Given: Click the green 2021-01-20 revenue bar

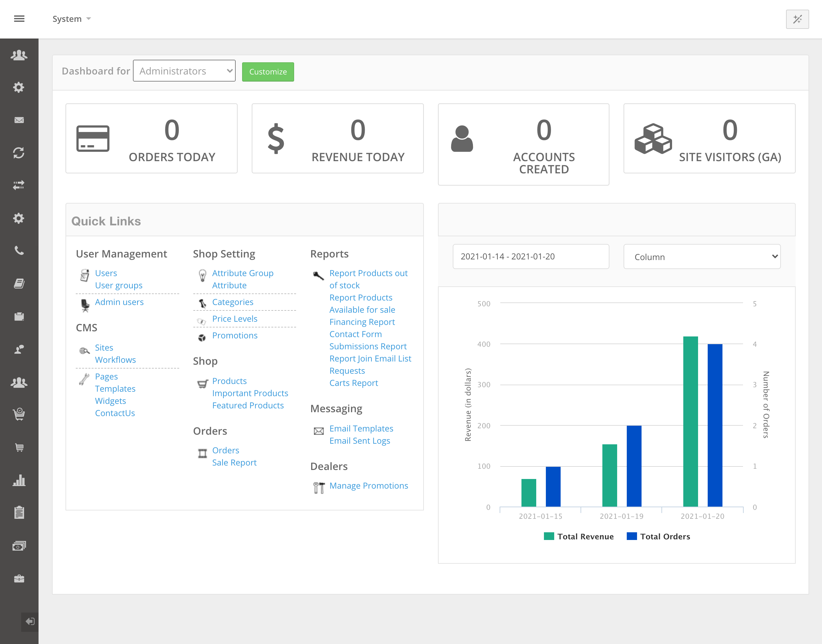Looking at the screenshot, I should tap(690, 421).
